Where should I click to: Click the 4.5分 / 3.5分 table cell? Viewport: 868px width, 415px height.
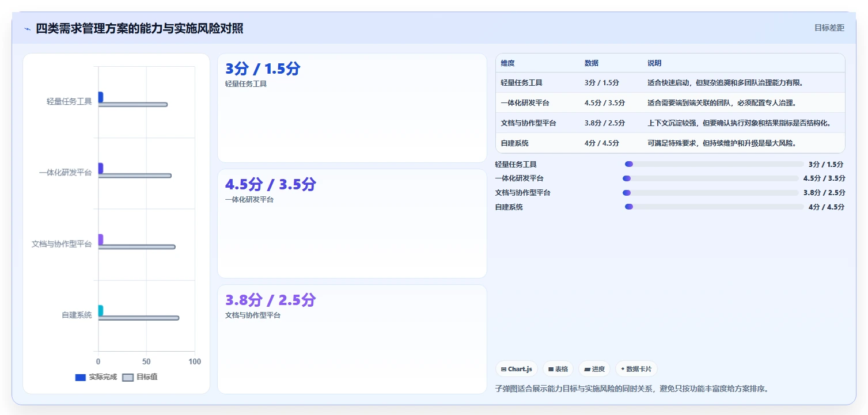click(605, 103)
